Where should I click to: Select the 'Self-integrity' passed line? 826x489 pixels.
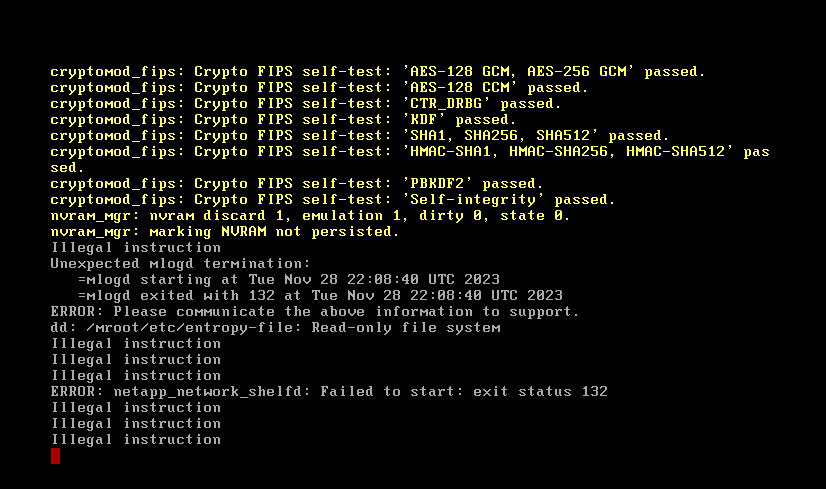click(x=332, y=200)
